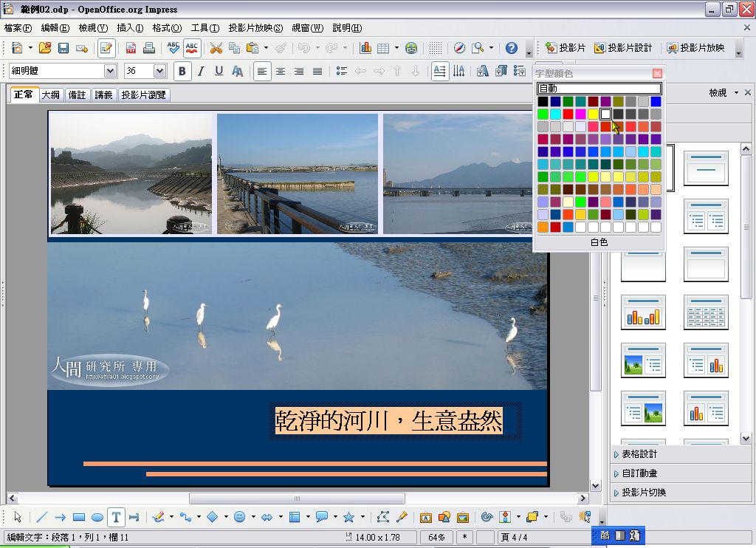Click the 投影片 new slide button

[566, 48]
